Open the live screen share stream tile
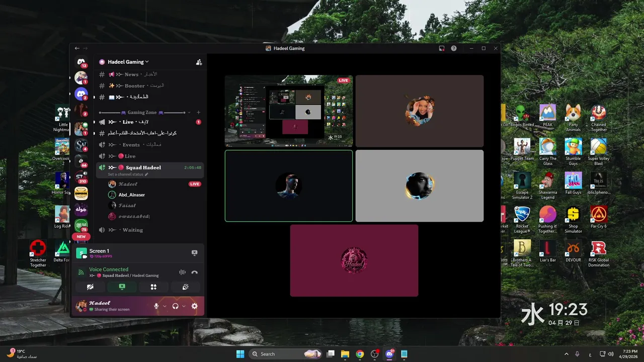644x362 pixels. pyautogui.click(x=289, y=111)
